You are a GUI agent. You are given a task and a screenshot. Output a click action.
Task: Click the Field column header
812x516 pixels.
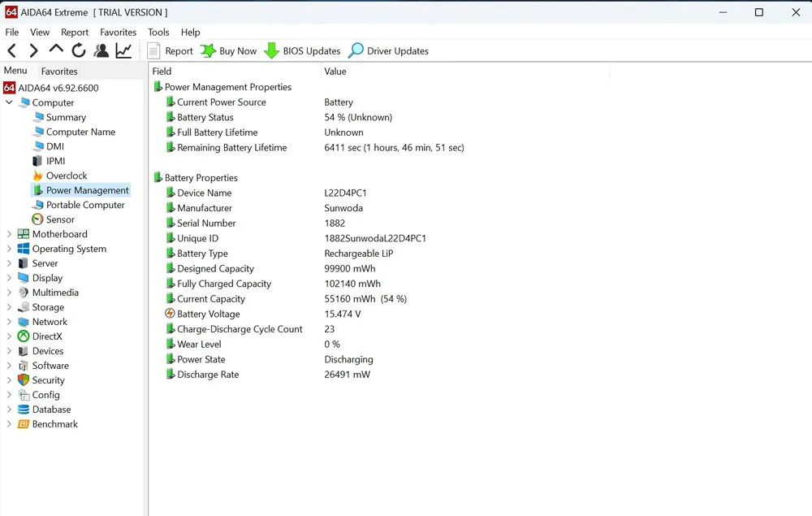[x=235, y=72]
